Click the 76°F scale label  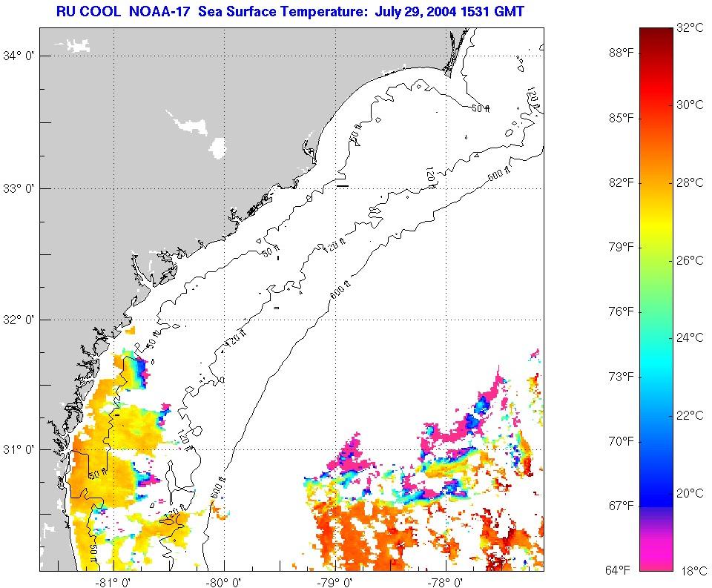622,312
